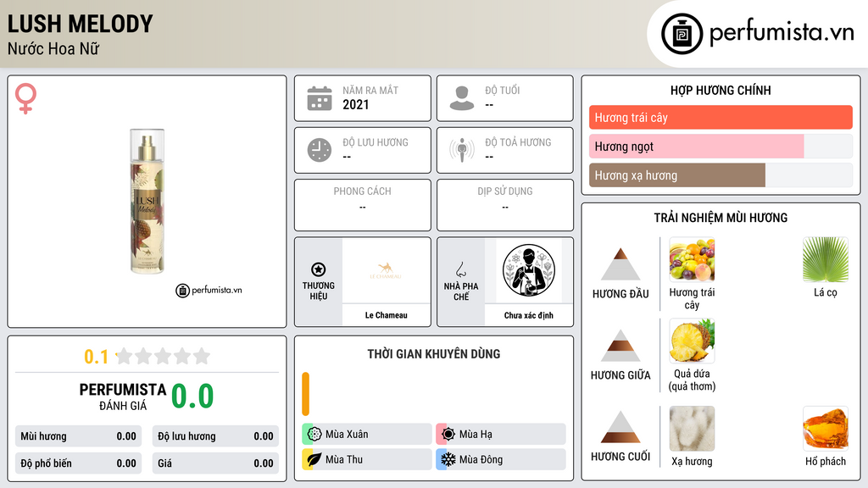The image size is (868, 488).
Task: Click the Mùa Hạ sun icon
Action: tap(448, 435)
